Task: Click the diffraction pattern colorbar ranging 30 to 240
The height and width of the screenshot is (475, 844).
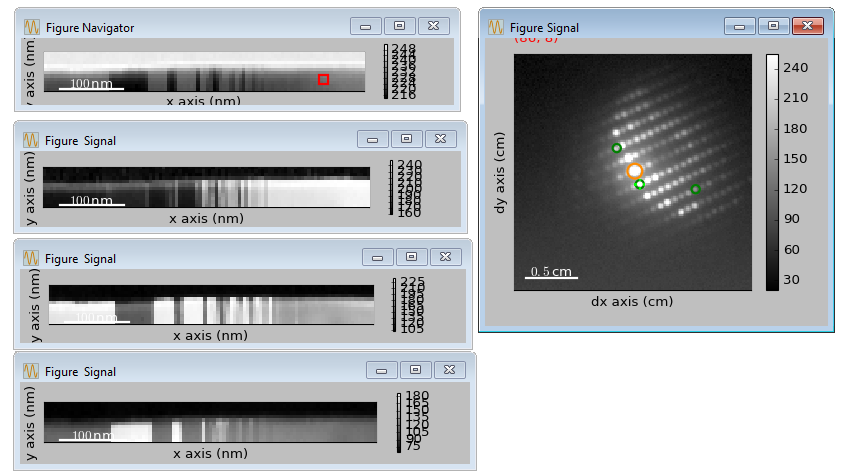Action: [x=772, y=172]
